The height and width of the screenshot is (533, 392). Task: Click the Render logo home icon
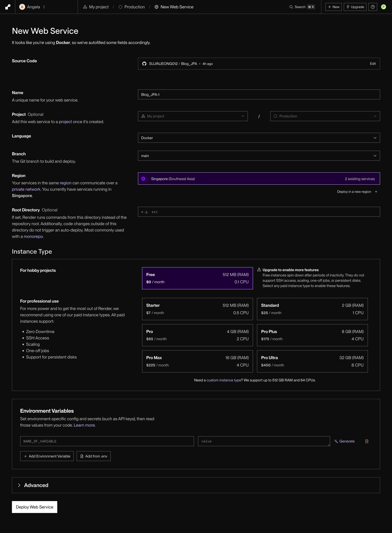coord(8,7)
